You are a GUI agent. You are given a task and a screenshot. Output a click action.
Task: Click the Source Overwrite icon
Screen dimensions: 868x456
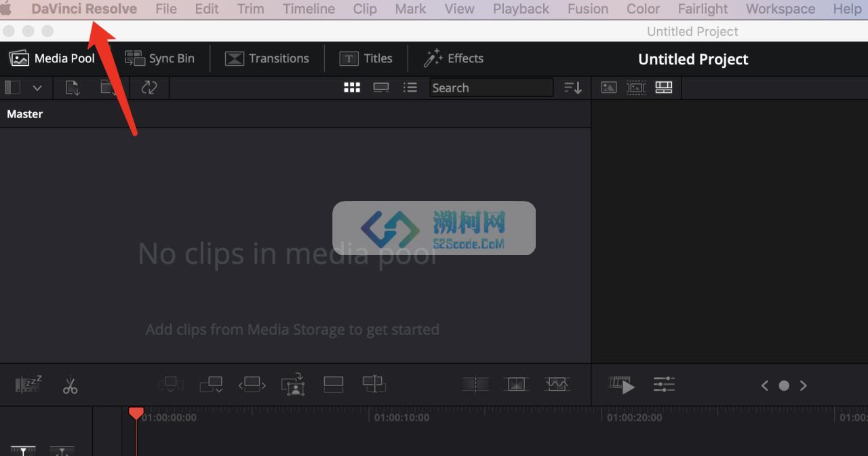pyautogui.click(x=374, y=385)
